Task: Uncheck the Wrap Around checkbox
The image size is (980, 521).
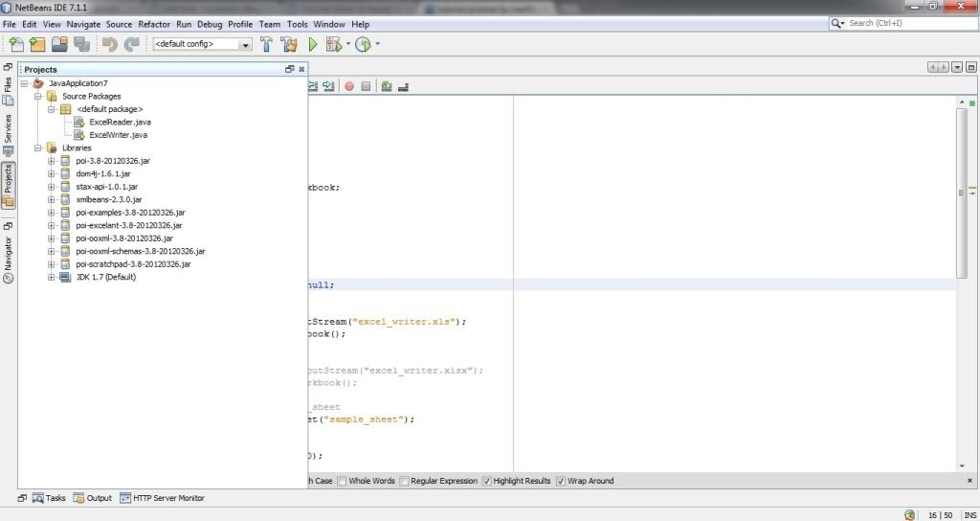Action: (561, 481)
